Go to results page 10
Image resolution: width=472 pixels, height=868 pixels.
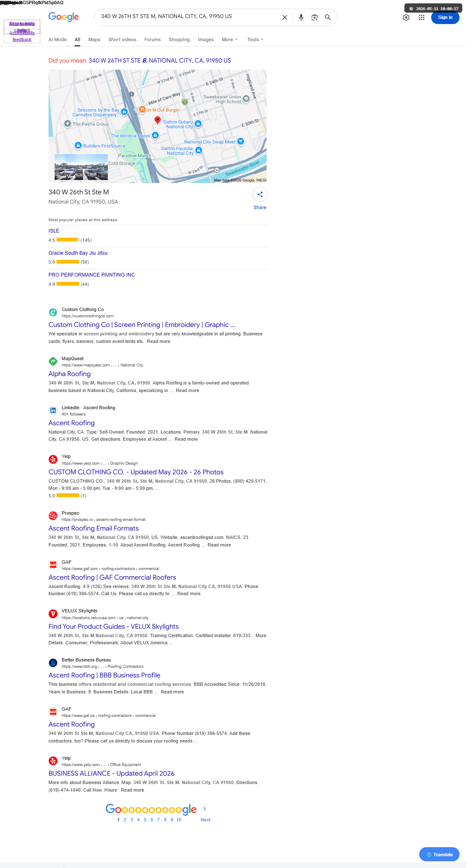pyautogui.click(x=179, y=820)
